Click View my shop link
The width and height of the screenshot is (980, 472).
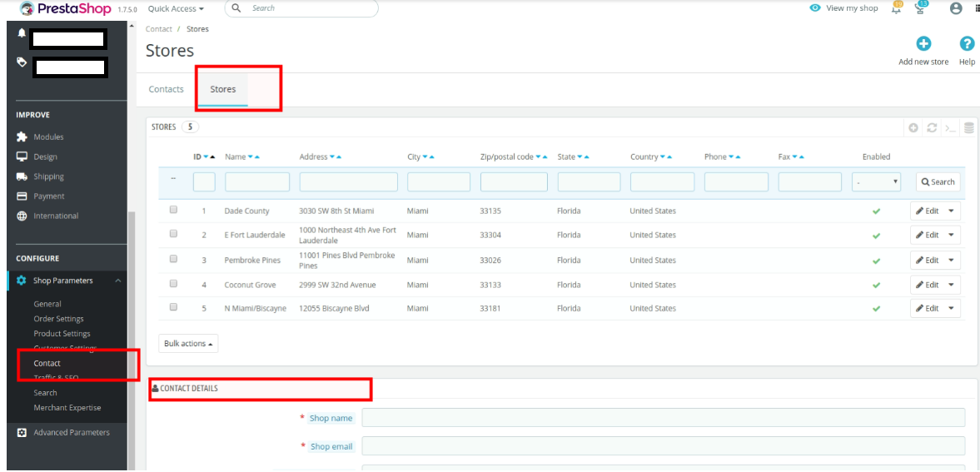tap(852, 8)
